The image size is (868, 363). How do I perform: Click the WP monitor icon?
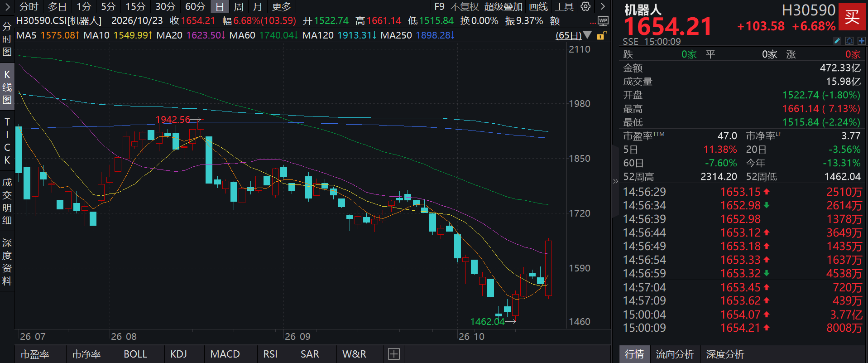click(x=603, y=21)
